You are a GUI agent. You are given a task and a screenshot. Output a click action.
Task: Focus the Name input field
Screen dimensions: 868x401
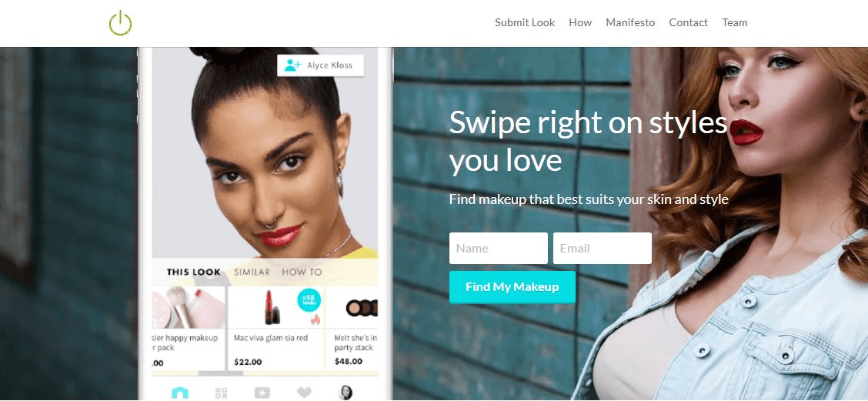tap(498, 248)
